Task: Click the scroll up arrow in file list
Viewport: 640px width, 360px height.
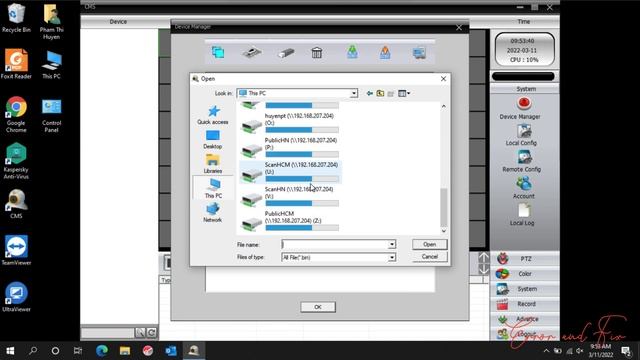Action: tap(444, 106)
